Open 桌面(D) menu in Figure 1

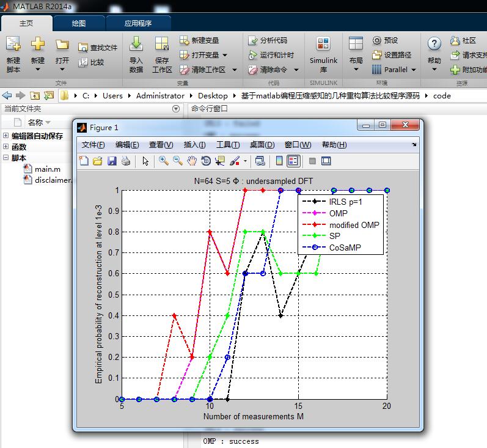(x=262, y=145)
